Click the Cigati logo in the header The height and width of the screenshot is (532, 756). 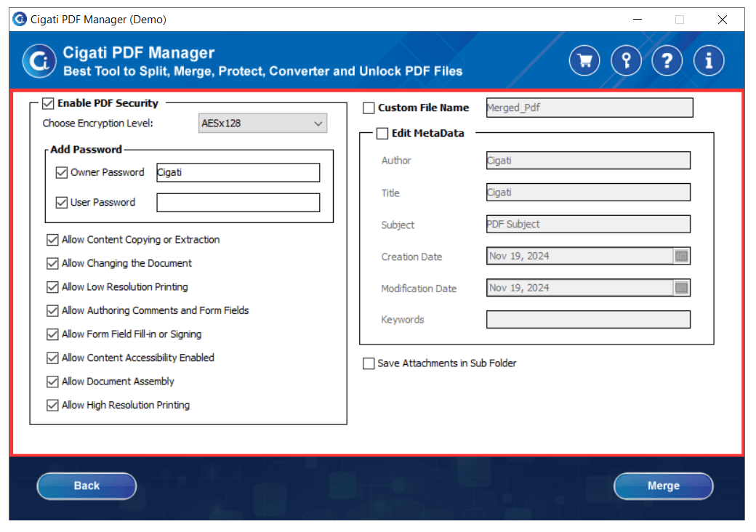click(x=39, y=61)
